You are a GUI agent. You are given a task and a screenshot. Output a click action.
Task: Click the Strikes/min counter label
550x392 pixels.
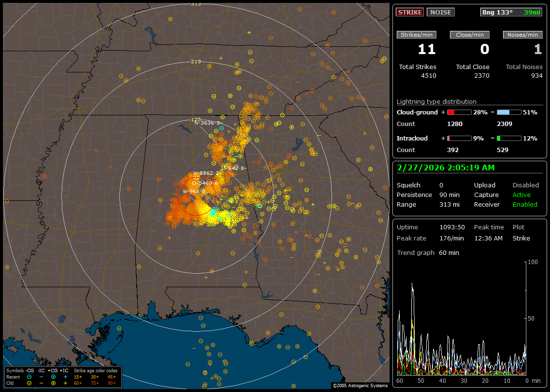(417, 35)
